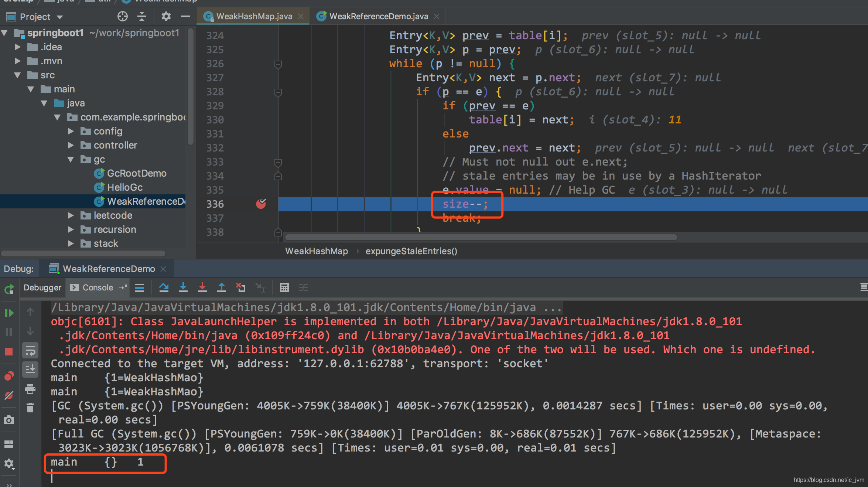The height and width of the screenshot is (487, 868).
Task: Select the Step Into down-arrow icon
Action: tap(183, 287)
